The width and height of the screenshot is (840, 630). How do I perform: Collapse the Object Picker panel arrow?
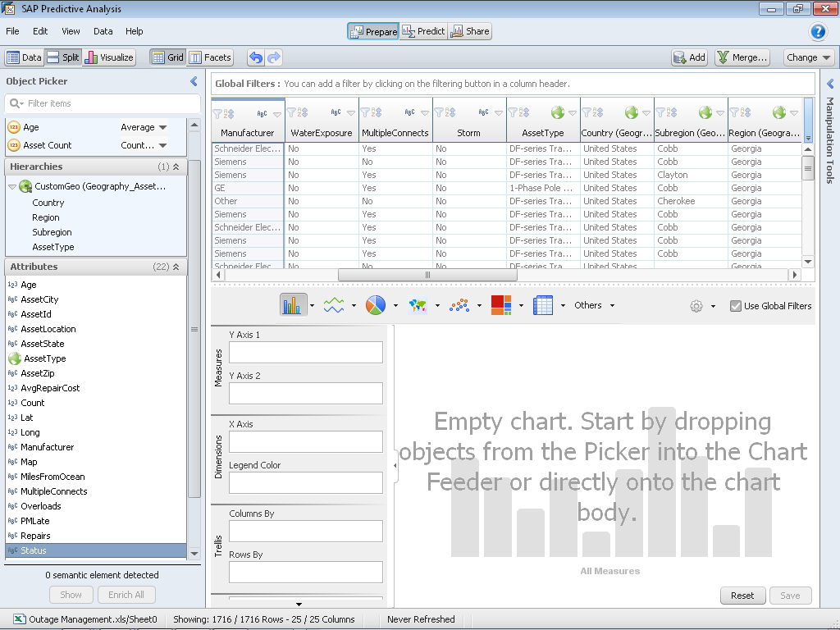[x=194, y=81]
